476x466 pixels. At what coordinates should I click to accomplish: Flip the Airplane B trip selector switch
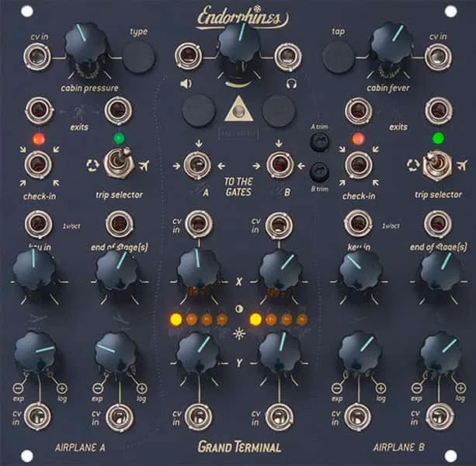click(x=436, y=164)
